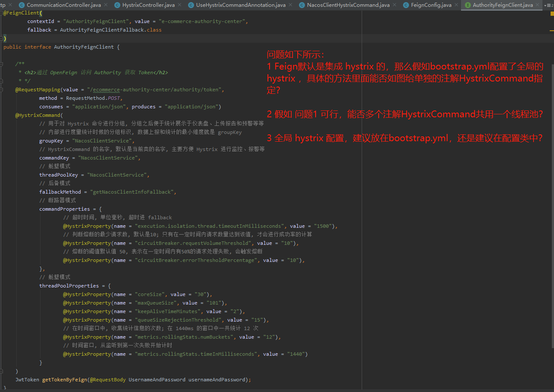Click the "JwtToken" return type
The image size is (554, 392).
(x=27, y=380)
